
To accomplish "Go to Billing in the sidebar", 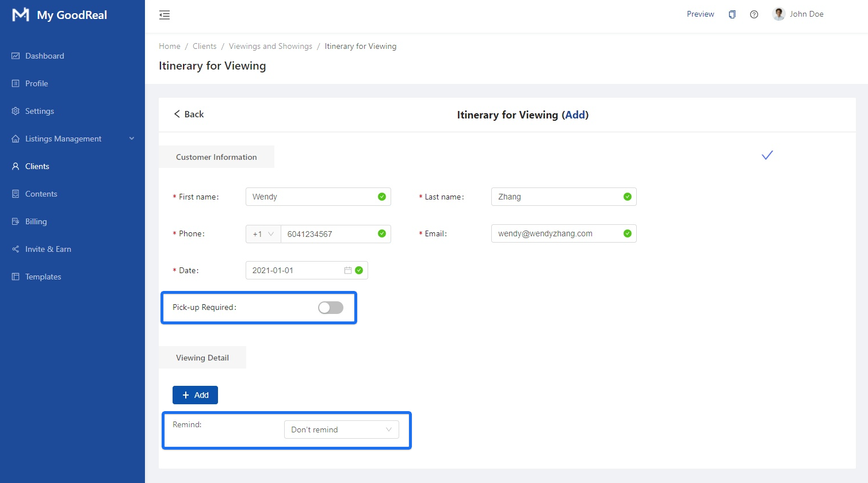I will coord(36,221).
